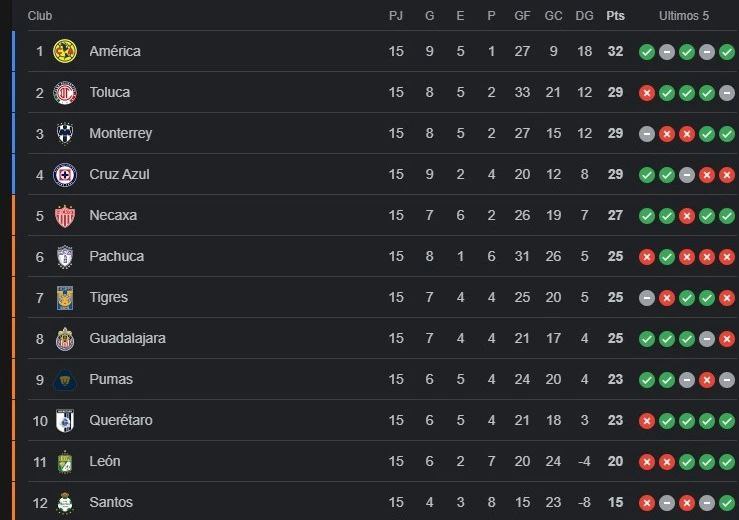
Task: Sort table by Pts column header
Action: pyautogui.click(x=616, y=16)
